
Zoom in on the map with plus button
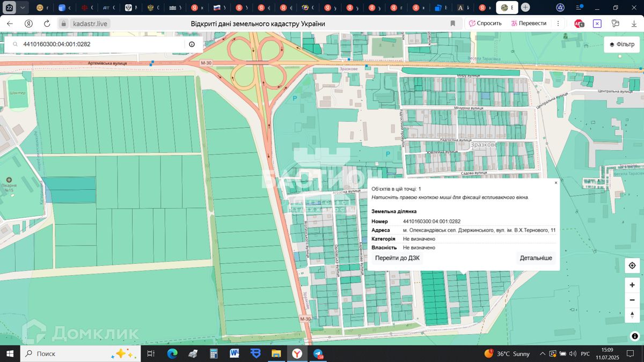pyautogui.click(x=632, y=285)
